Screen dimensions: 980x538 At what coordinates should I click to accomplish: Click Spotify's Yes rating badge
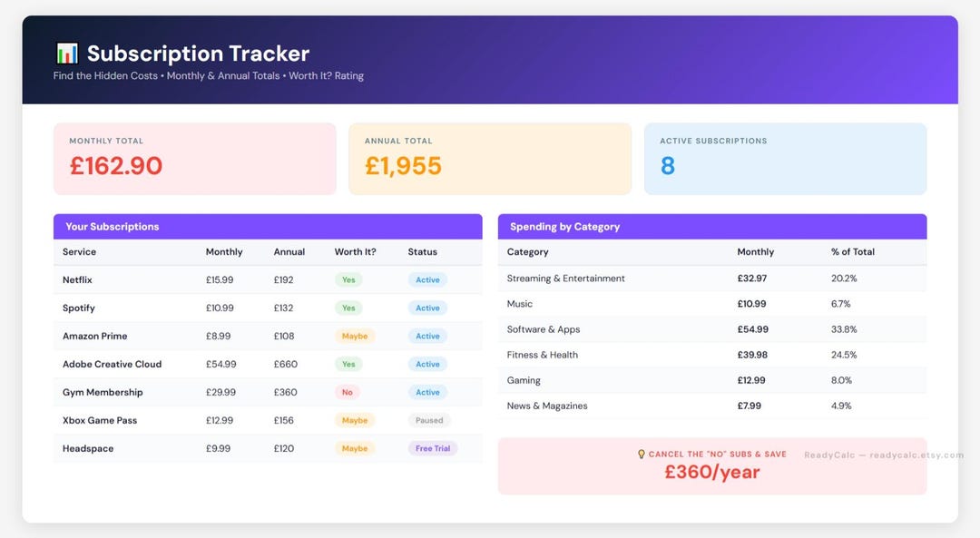348,308
